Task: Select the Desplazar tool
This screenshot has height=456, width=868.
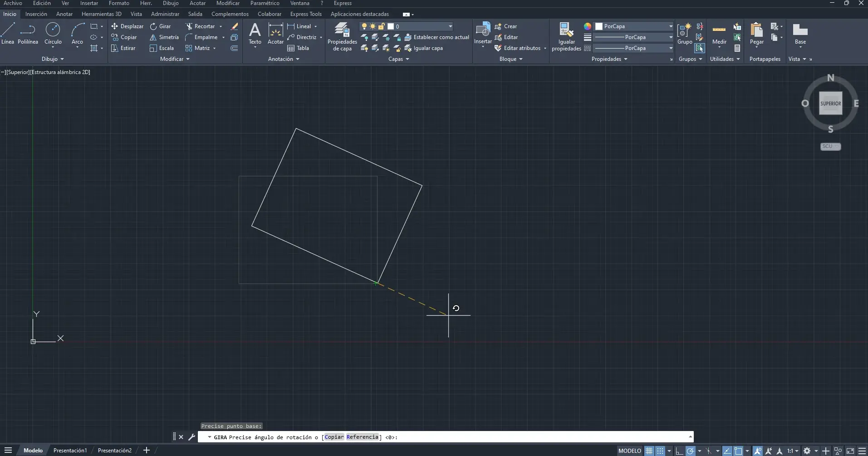Action: pyautogui.click(x=128, y=26)
